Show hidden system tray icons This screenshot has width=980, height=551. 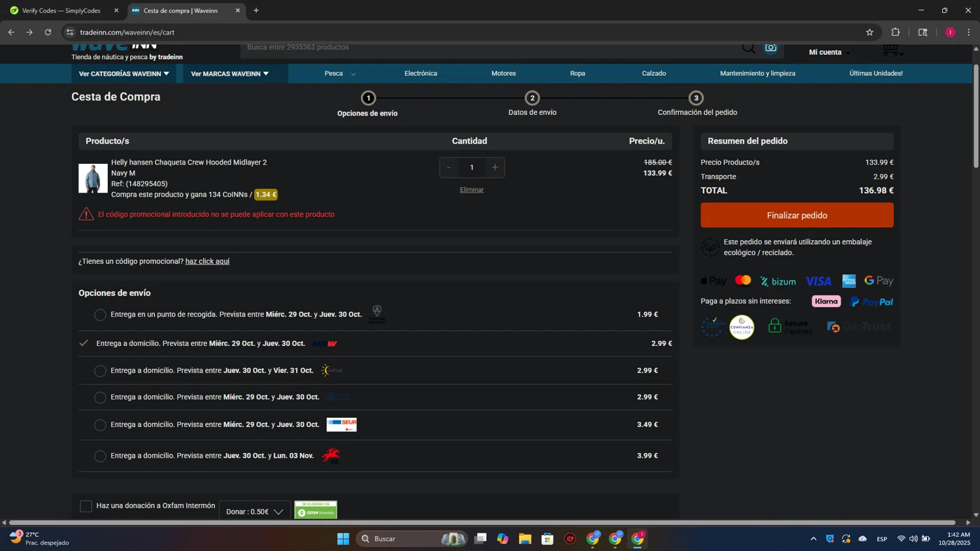pos(813,539)
